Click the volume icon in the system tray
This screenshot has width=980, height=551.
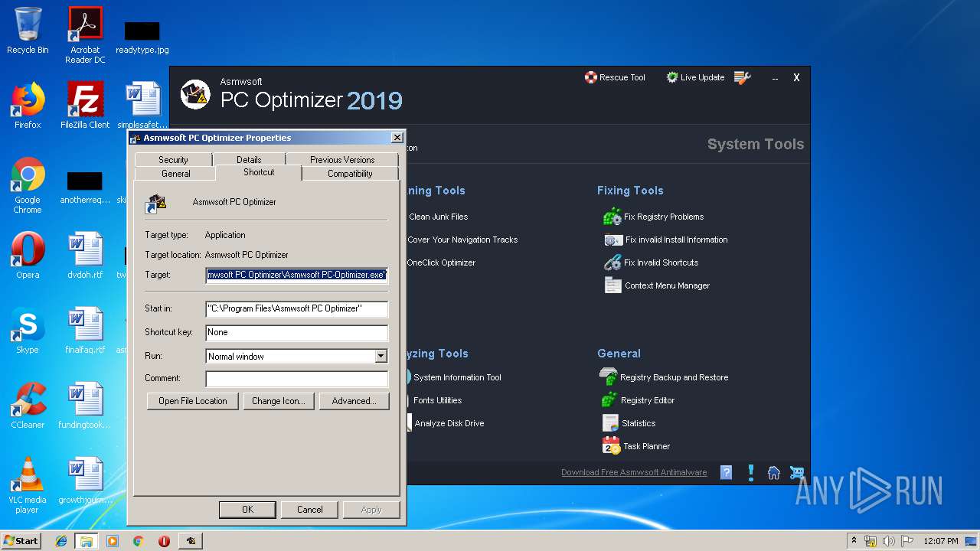coord(889,541)
